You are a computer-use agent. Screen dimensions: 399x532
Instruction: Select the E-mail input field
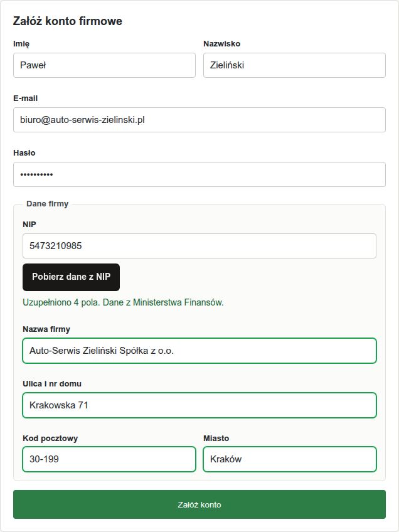(199, 120)
